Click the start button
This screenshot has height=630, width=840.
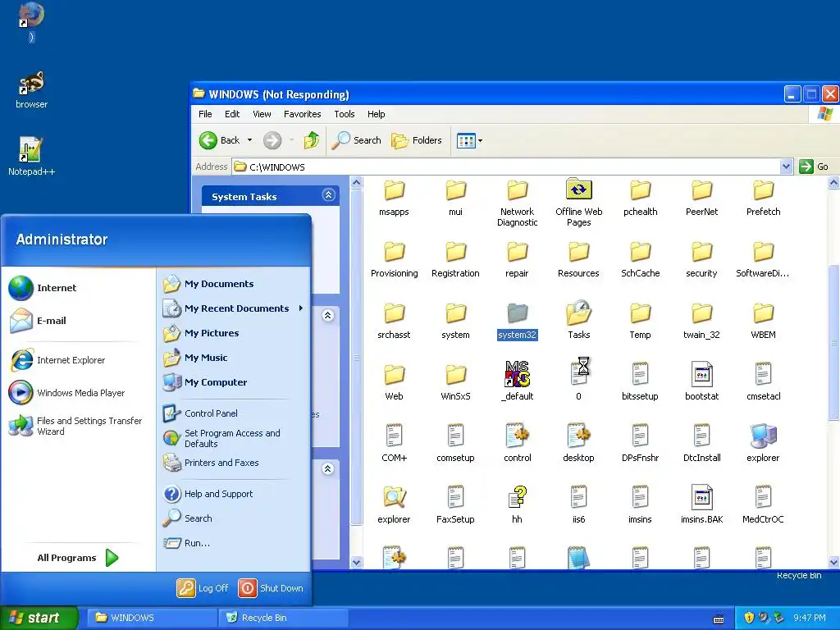39,618
